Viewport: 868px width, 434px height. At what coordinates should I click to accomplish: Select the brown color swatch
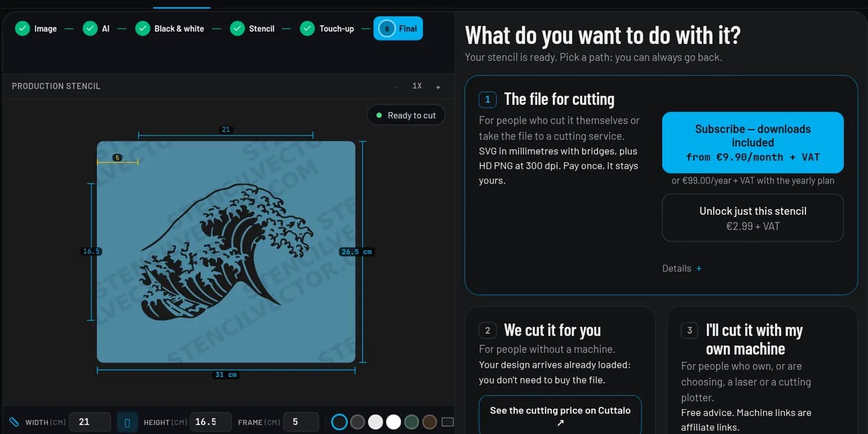(430, 422)
